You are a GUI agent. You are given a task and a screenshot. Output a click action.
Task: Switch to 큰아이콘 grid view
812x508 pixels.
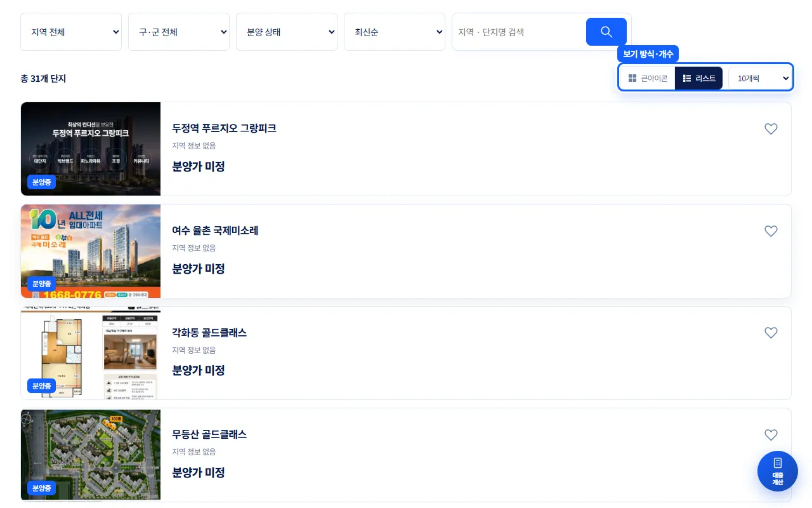648,78
